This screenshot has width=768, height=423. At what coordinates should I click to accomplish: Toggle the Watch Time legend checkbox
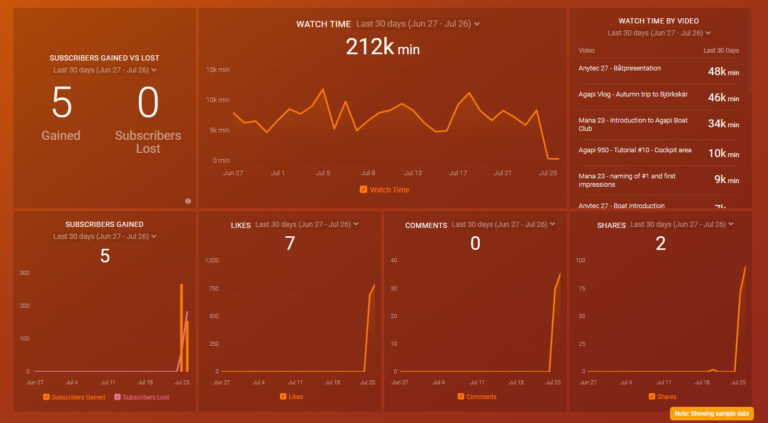click(x=363, y=189)
